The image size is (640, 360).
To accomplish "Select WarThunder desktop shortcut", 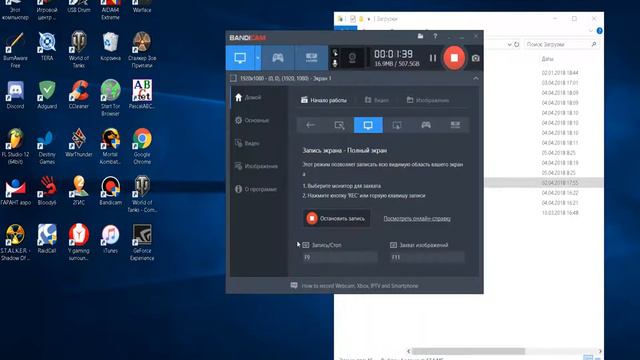I will 79,143.
